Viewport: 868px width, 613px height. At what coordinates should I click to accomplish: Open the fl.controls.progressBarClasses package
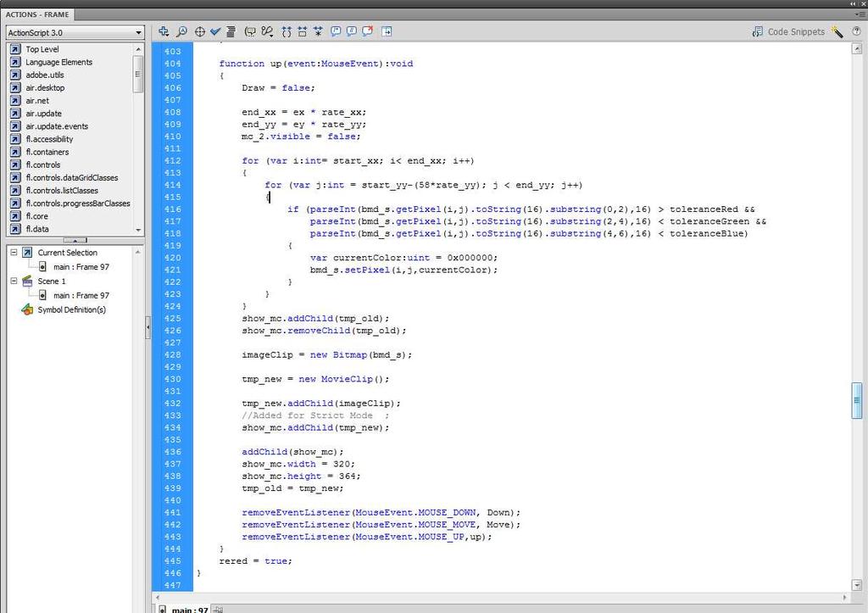pyautogui.click(x=77, y=203)
